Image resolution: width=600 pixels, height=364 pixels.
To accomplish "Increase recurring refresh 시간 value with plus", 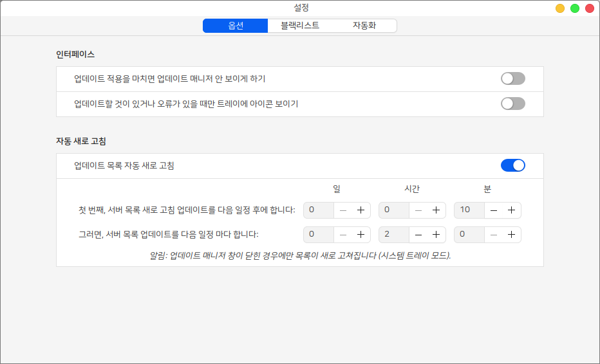I will point(436,235).
